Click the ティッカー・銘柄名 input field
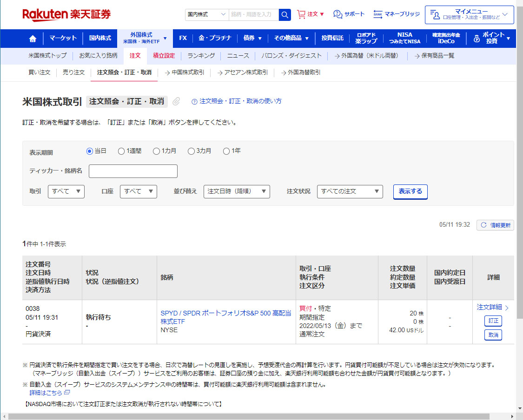This screenshot has width=523, height=420. pyautogui.click(x=133, y=171)
